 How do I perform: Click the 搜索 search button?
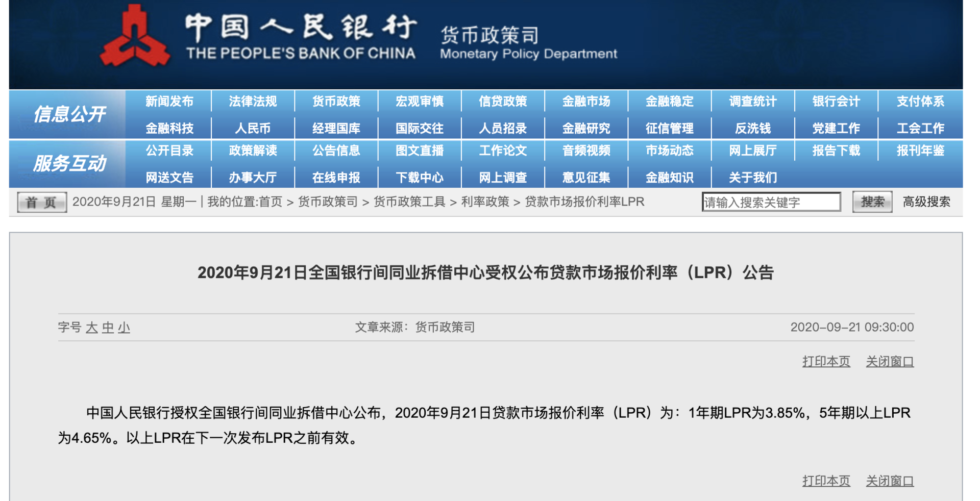[x=872, y=202]
